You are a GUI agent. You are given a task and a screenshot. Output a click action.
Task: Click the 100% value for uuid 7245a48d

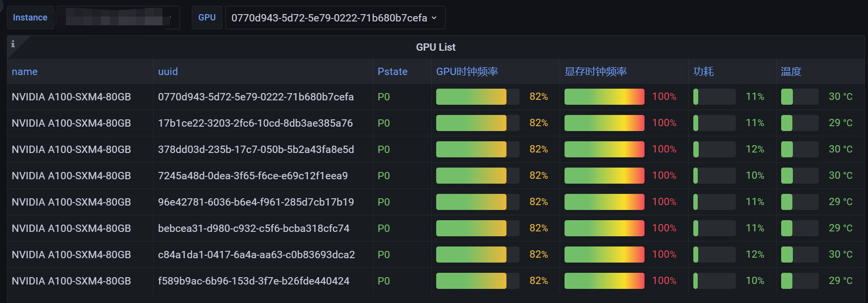(664, 175)
